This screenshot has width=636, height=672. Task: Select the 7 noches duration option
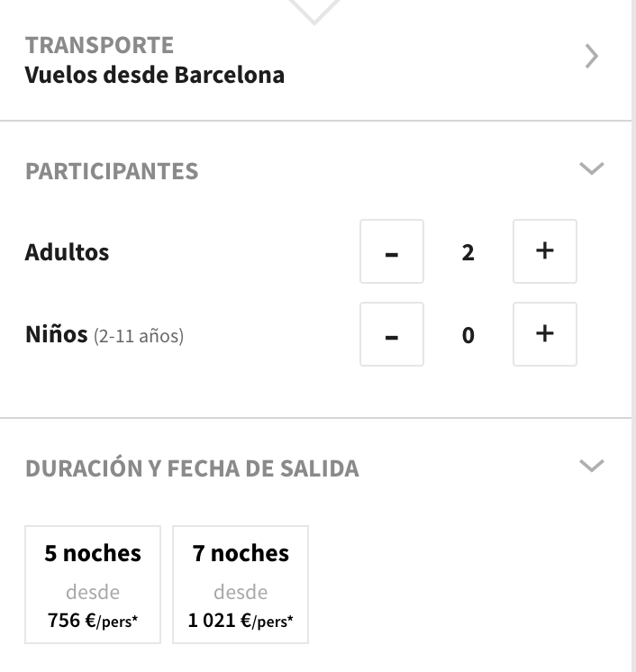pos(241,584)
